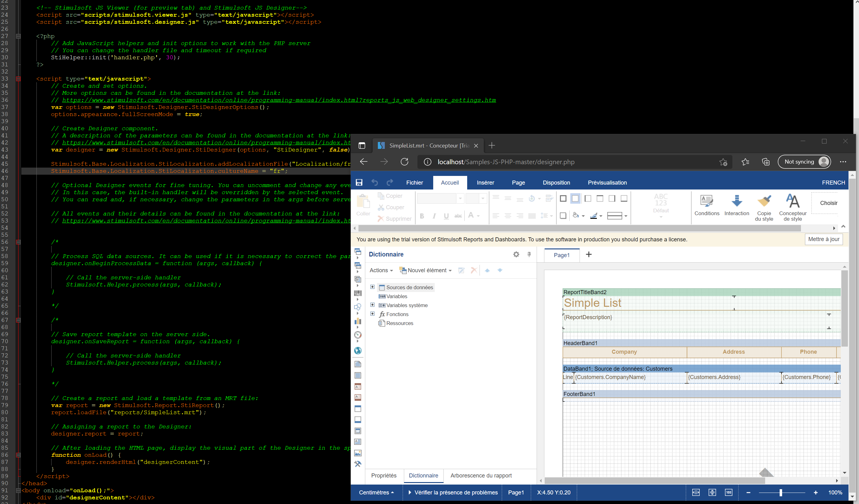Click the Dictionnaire settings gear icon
859x504 pixels.
tap(516, 254)
